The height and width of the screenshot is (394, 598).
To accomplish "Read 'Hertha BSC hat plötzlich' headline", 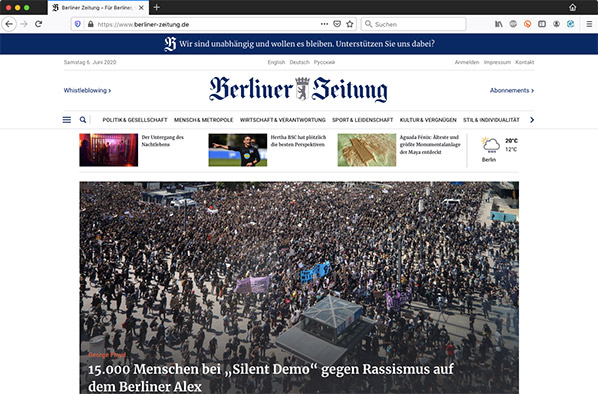I will point(298,141).
